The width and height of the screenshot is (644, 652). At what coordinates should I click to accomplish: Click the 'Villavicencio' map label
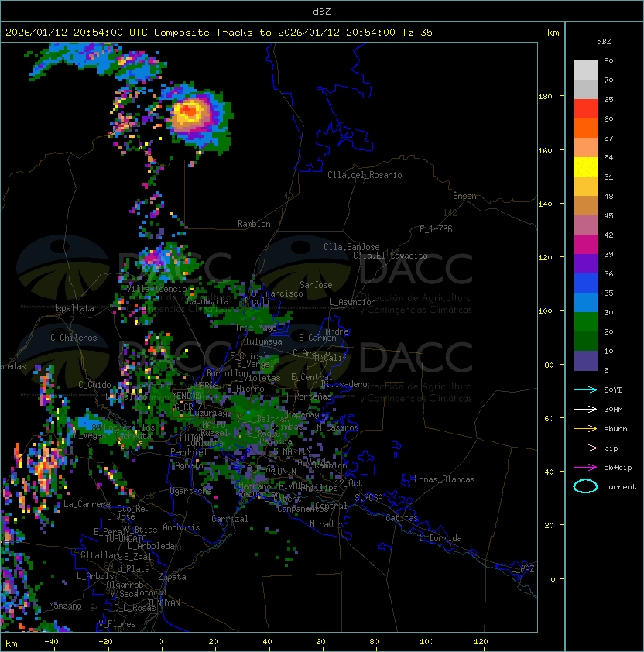pyautogui.click(x=156, y=289)
